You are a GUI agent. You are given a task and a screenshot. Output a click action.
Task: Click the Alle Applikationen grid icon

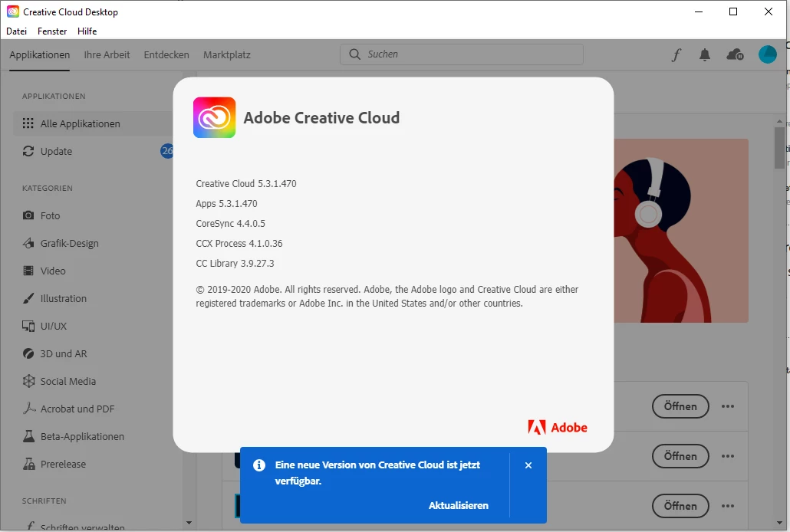click(x=28, y=123)
